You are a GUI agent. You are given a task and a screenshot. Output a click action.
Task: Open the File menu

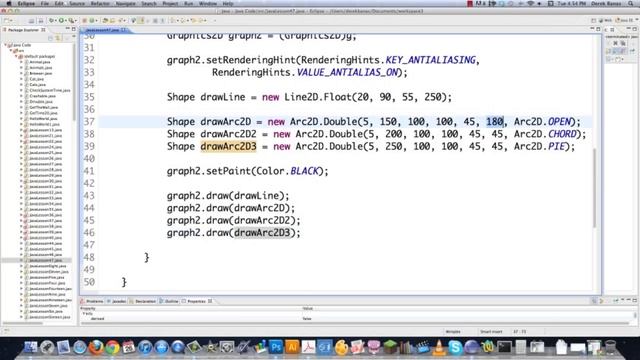coord(44,4)
